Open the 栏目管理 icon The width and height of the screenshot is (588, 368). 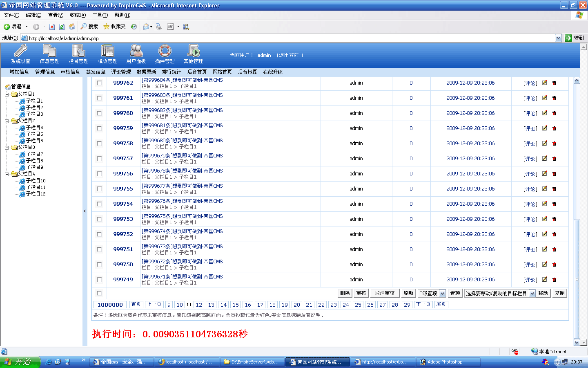(x=78, y=51)
